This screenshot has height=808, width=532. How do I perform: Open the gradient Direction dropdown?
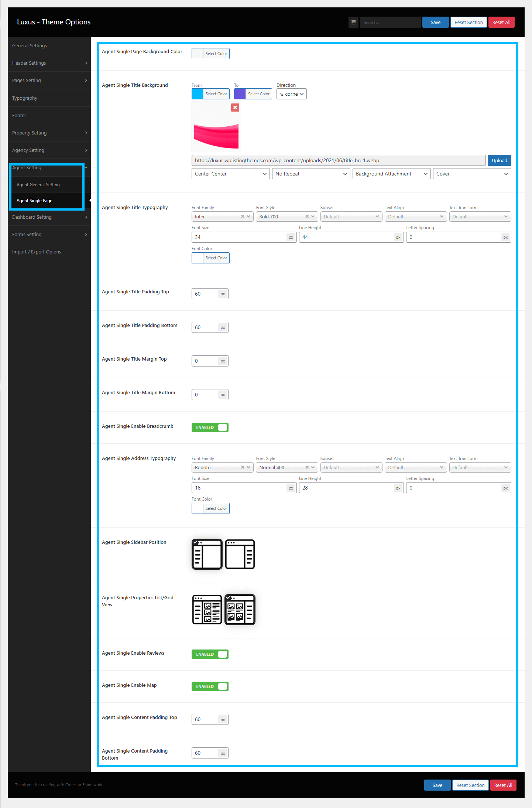click(291, 94)
